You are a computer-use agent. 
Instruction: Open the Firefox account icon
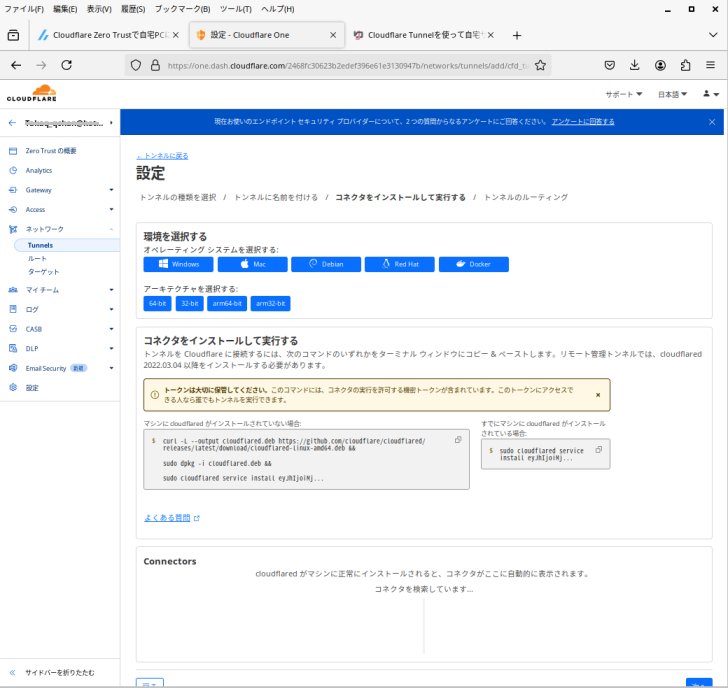pyautogui.click(x=660, y=65)
